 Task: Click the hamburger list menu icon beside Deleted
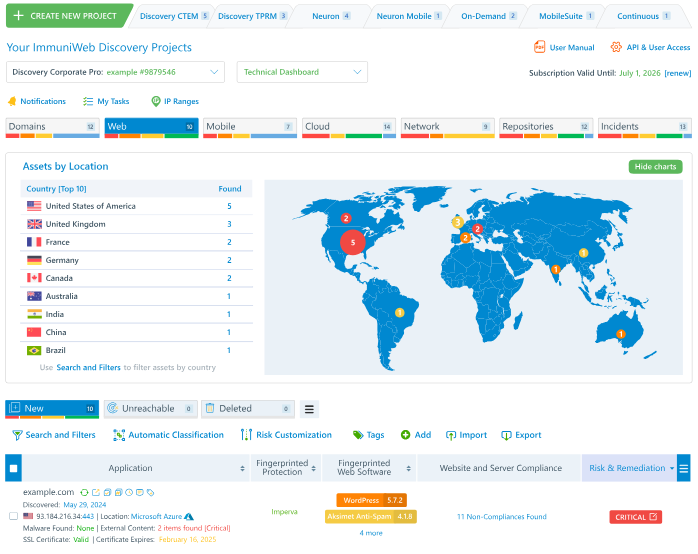pos(309,409)
